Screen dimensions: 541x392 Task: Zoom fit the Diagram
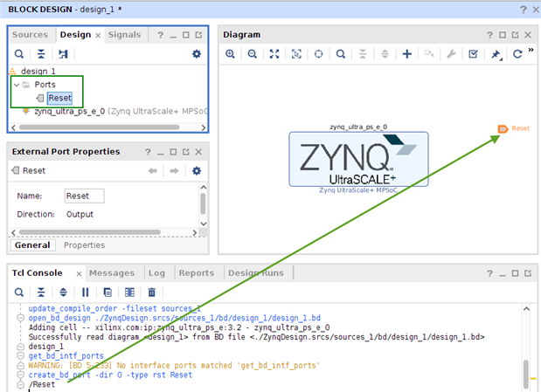click(x=274, y=54)
